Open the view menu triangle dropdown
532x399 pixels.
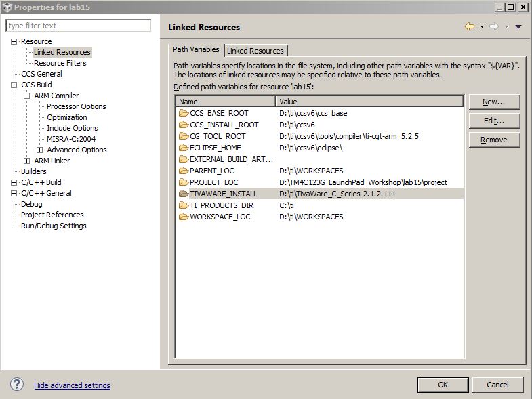[x=518, y=27]
